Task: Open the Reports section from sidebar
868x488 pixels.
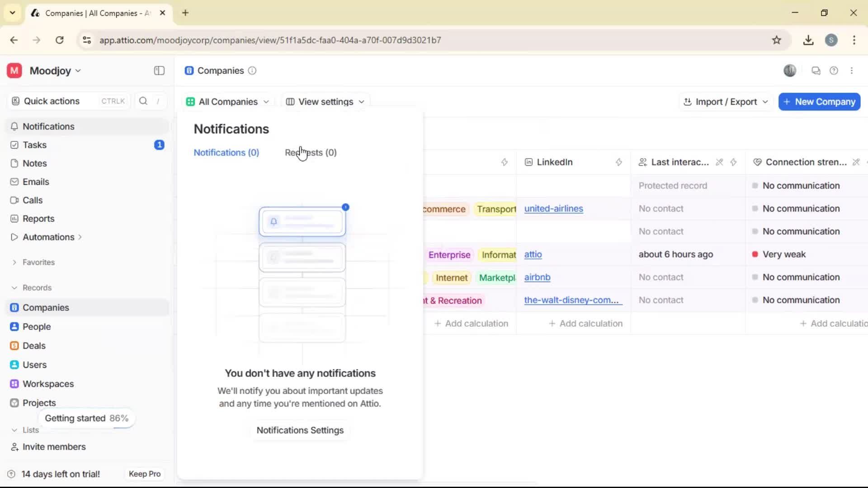Action: coord(38,219)
